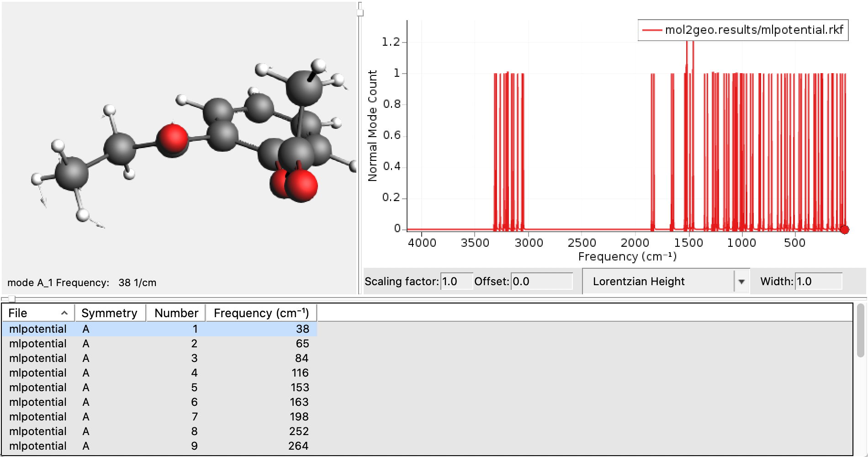The height and width of the screenshot is (457, 868).
Task: Sort table by Symmetry column header
Action: pyautogui.click(x=110, y=313)
